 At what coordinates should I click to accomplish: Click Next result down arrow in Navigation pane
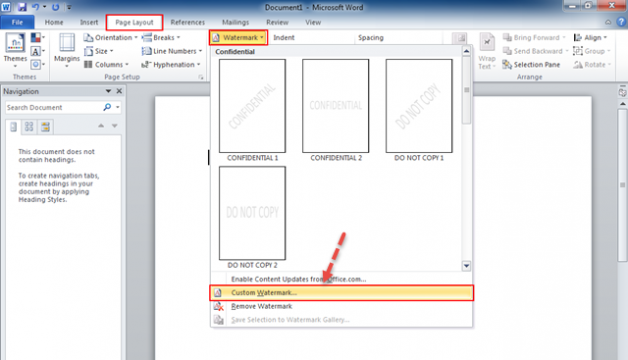115,126
